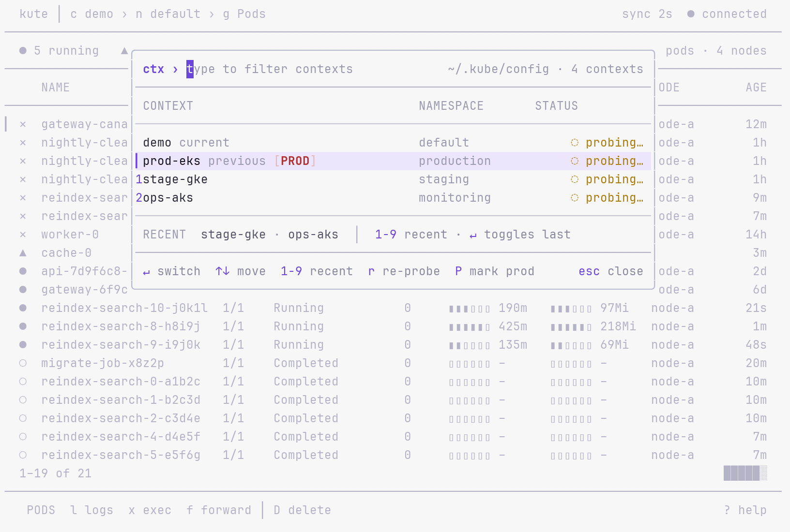Click the NAMESPACE column header
Screen dimensions: 790x532
tap(451, 106)
